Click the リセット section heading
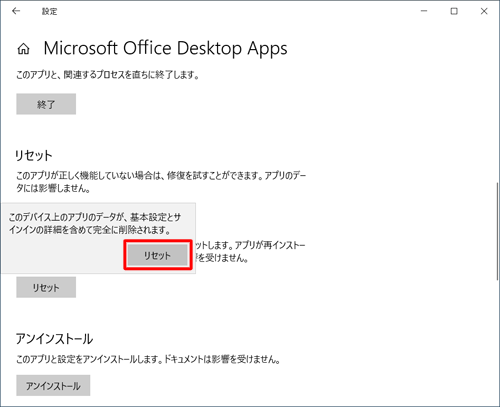The image size is (500, 407). click(34, 156)
